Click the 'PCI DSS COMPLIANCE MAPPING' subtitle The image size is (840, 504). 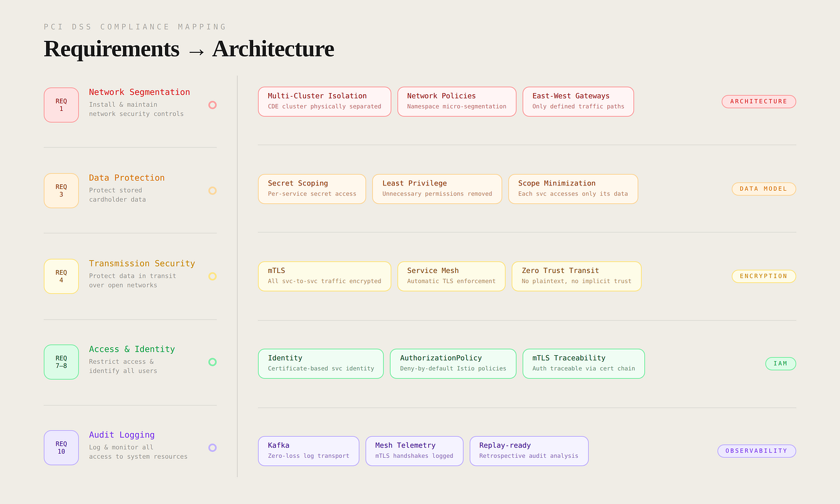click(135, 27)
